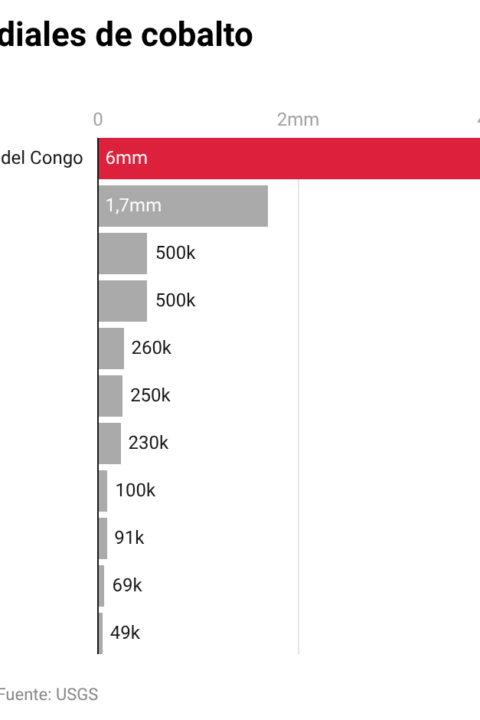Screen dimensions: 480x720
Task: Click the 'Fuente: USGS' source text
Action: 49,694
